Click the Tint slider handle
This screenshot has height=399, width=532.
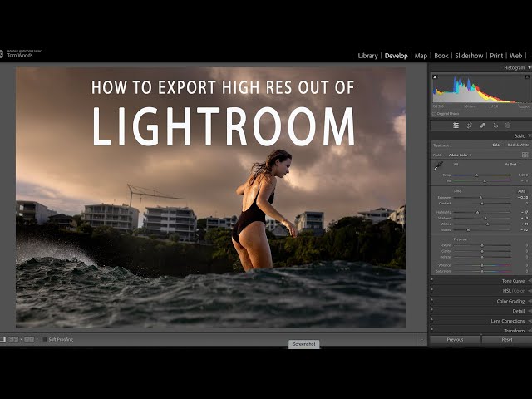485,181
